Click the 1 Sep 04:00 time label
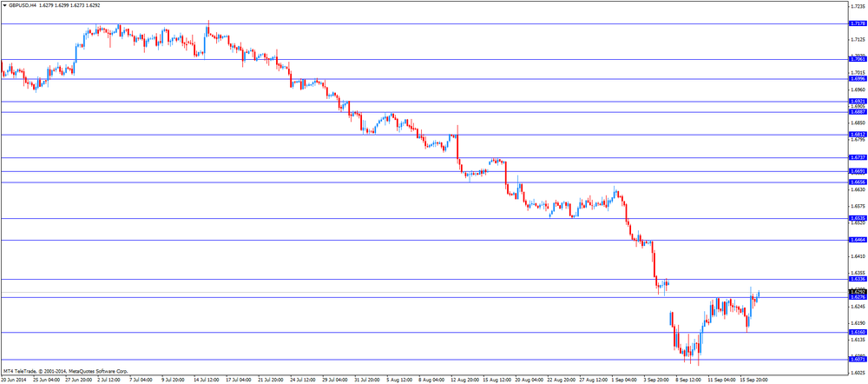The width and height of the screenshot is (868, 384). tap(626, 381)
